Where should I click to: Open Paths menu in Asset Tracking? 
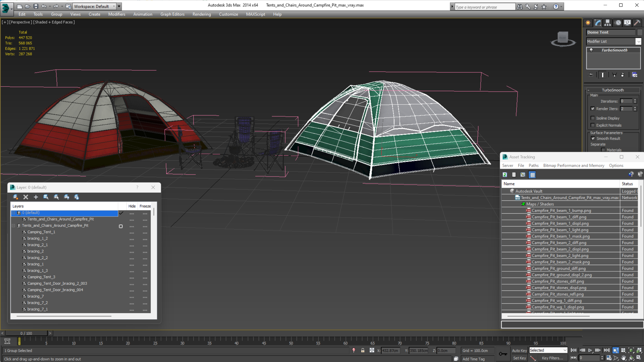pyautogui.click(x=533, y=165)
